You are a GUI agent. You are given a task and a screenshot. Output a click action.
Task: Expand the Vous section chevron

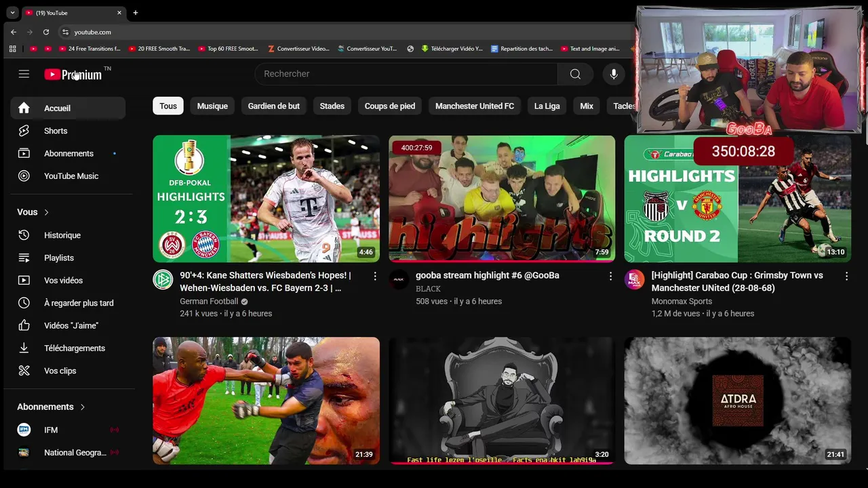coord(46,212)
